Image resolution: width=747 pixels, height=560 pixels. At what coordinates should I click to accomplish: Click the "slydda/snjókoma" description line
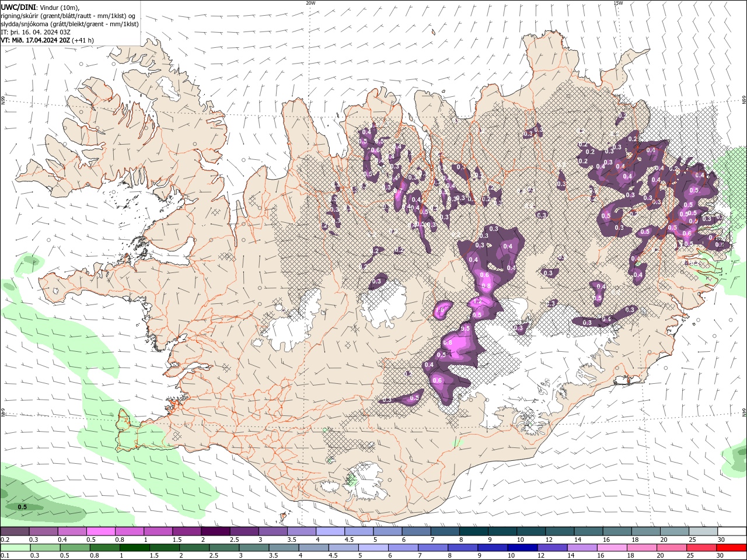point(70,24)
